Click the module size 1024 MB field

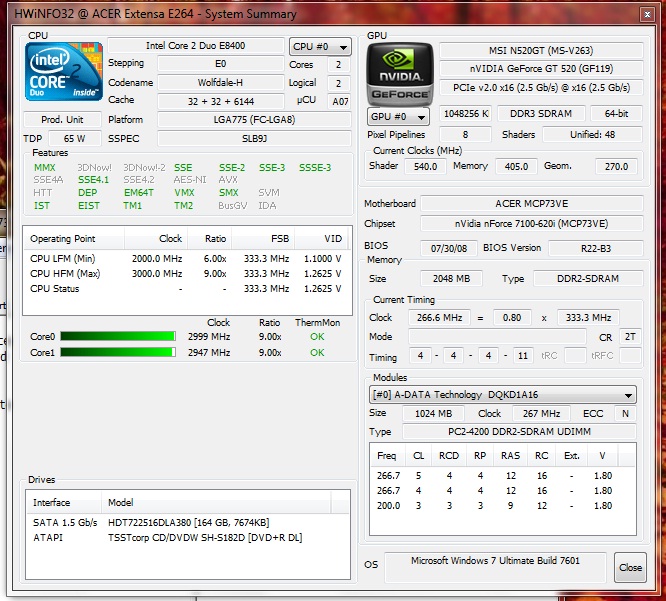point(434,413)
